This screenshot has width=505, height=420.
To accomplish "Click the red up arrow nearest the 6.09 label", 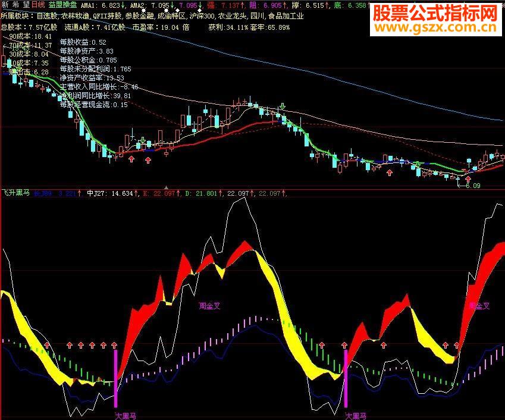I will [468, 179].
